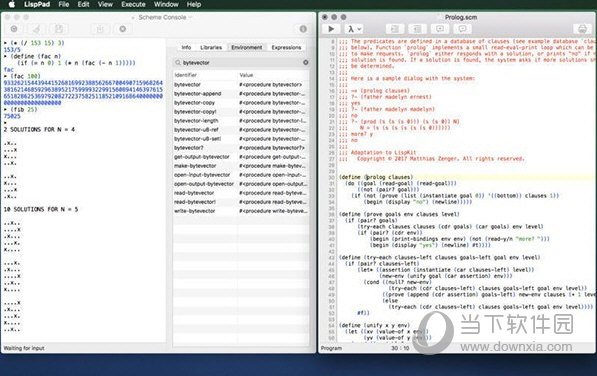Select the bytevector-length row
Image resolution: width=597 pixels, height=376 pixels.
tap(241, 121)
